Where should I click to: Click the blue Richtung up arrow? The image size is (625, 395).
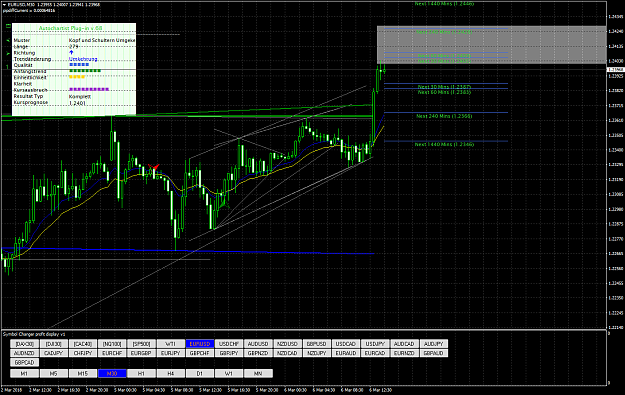[71, 53]
